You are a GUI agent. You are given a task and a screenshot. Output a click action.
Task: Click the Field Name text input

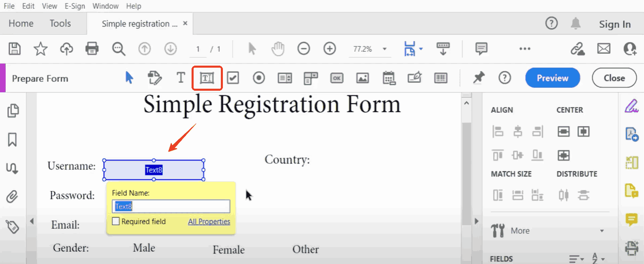click(171, 207)
